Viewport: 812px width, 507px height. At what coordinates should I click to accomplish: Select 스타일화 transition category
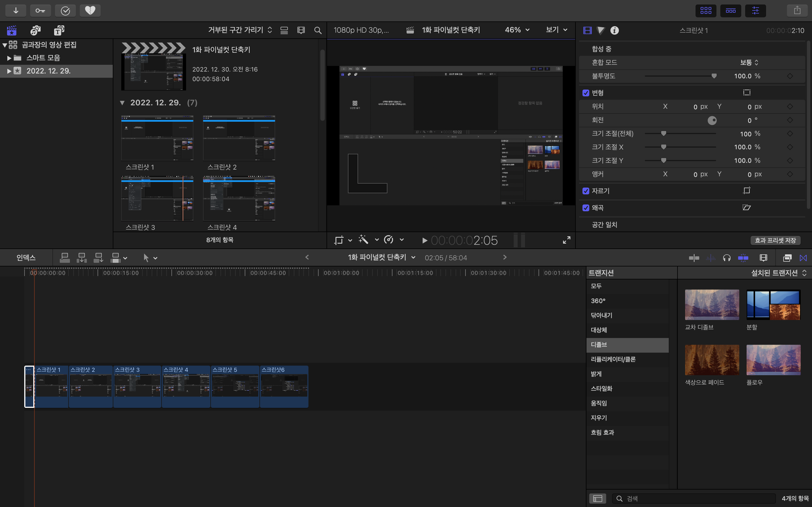[x=601, y=388]
